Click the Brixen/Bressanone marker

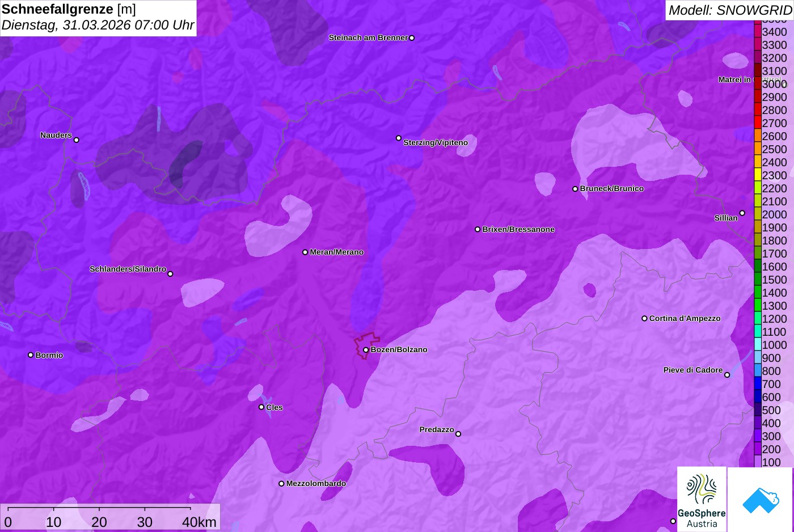tap(478, 230)
